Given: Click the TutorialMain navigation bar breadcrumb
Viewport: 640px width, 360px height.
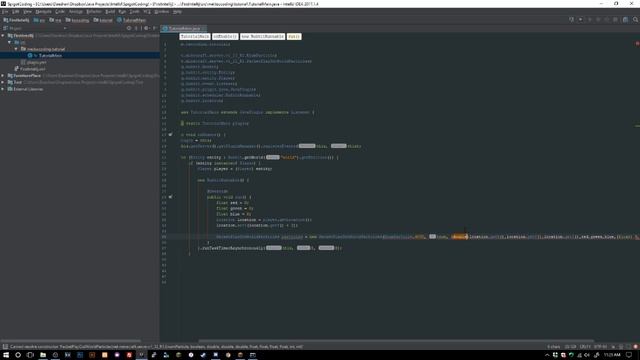Looking at the screenshot, I should tap(131, 20).
